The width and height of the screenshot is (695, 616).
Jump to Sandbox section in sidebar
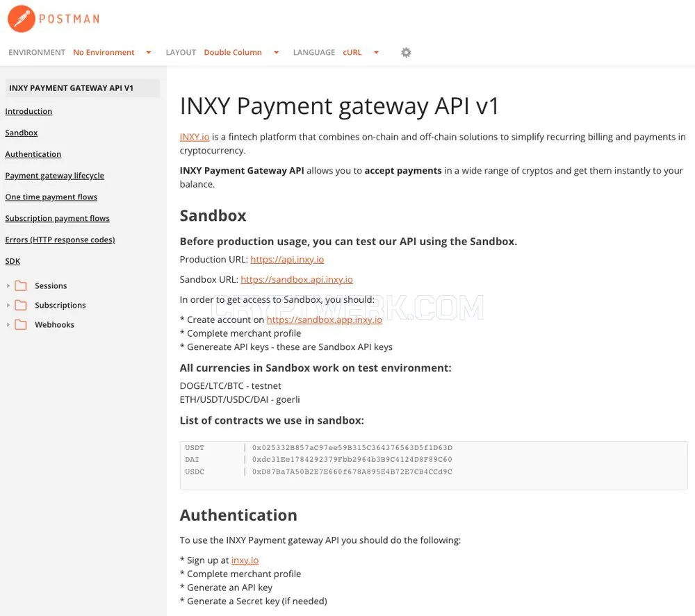[x=22, y=133]
